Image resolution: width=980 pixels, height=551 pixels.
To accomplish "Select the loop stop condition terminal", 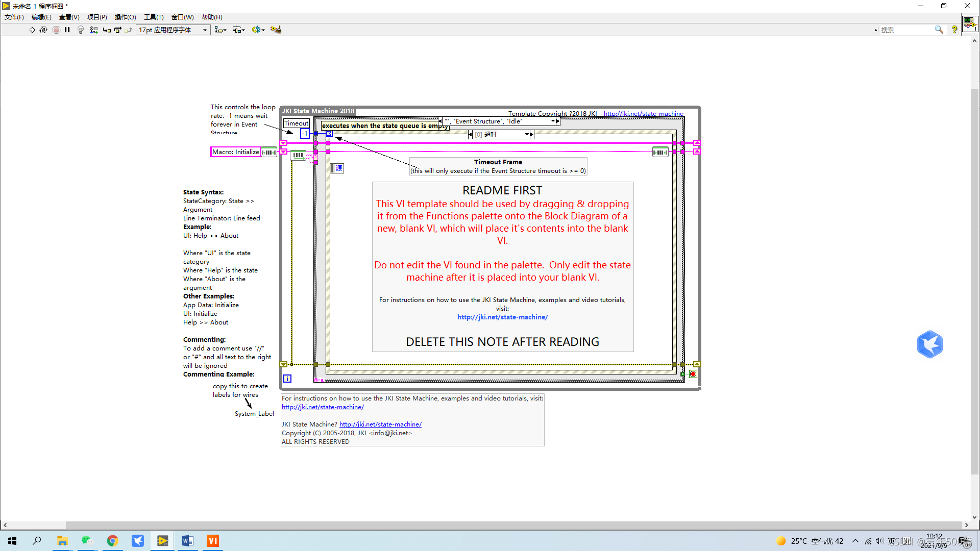I will pyautogui.click(x=693, y=374).
